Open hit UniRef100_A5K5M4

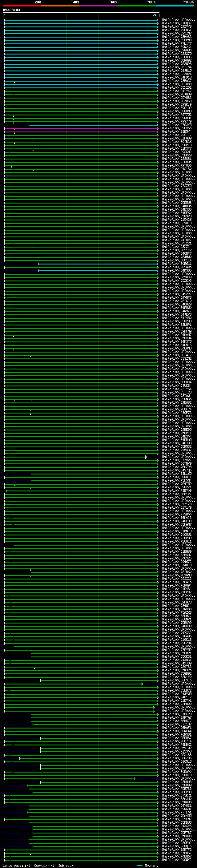[176, 480]
